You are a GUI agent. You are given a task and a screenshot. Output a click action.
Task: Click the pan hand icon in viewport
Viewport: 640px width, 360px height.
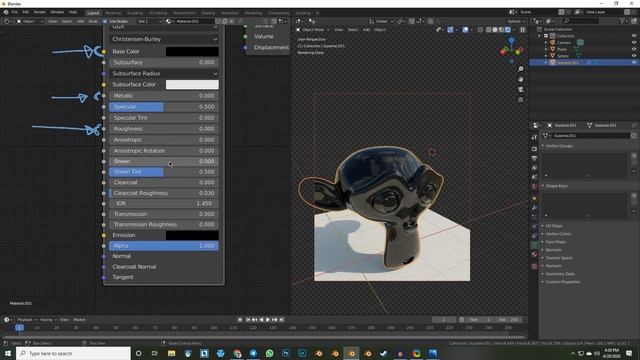point(520,79)
